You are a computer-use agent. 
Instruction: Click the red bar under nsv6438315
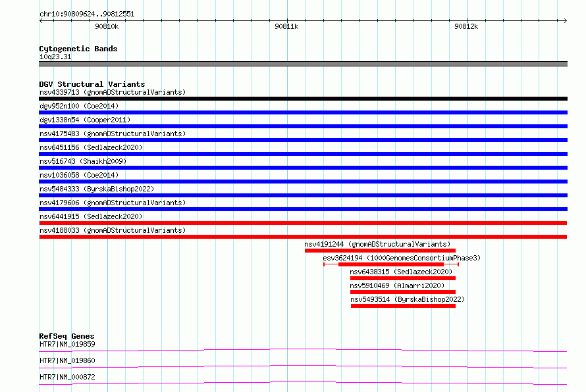403,278
